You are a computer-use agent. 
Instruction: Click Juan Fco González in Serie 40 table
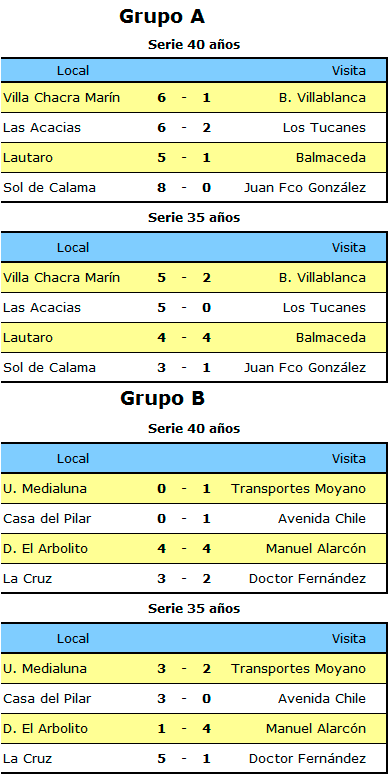click(x=305, y=188)
